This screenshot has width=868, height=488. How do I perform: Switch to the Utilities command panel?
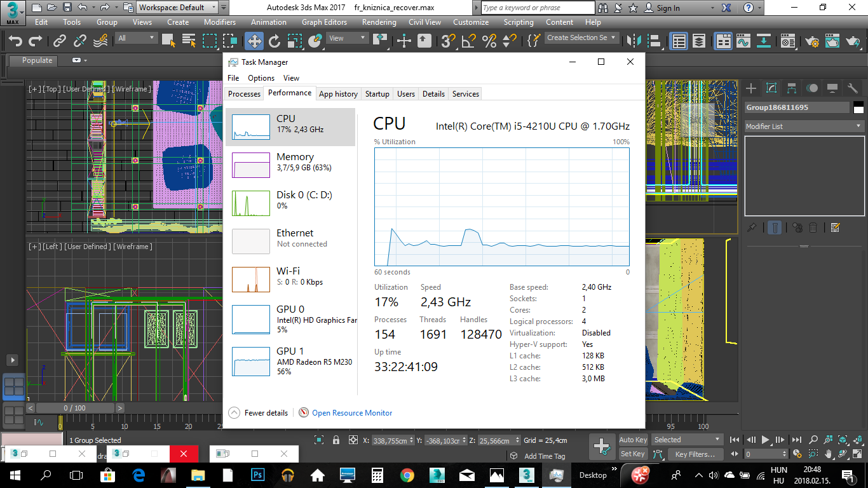[x=852, y=88]
